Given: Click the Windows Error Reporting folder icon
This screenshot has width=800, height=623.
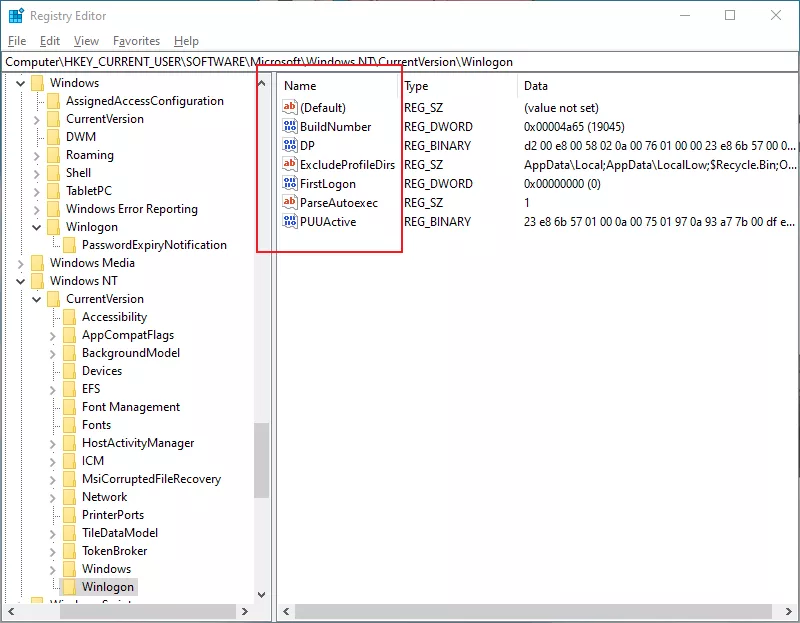Looking at the screenshot, I should (x=54, y=209).
